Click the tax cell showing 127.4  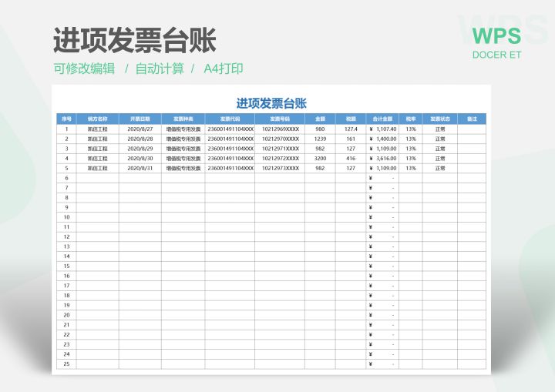coord(351,129)
